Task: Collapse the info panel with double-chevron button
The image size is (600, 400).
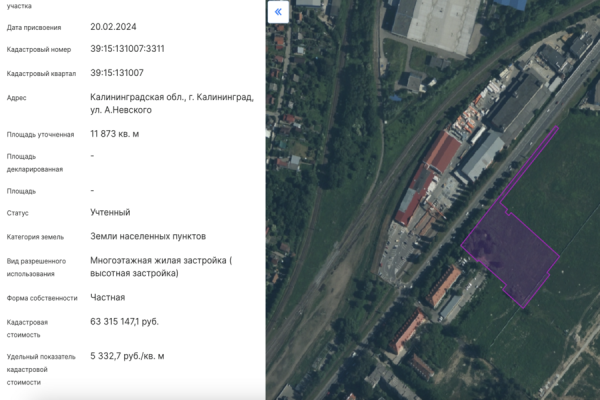Action: [278, 12]
